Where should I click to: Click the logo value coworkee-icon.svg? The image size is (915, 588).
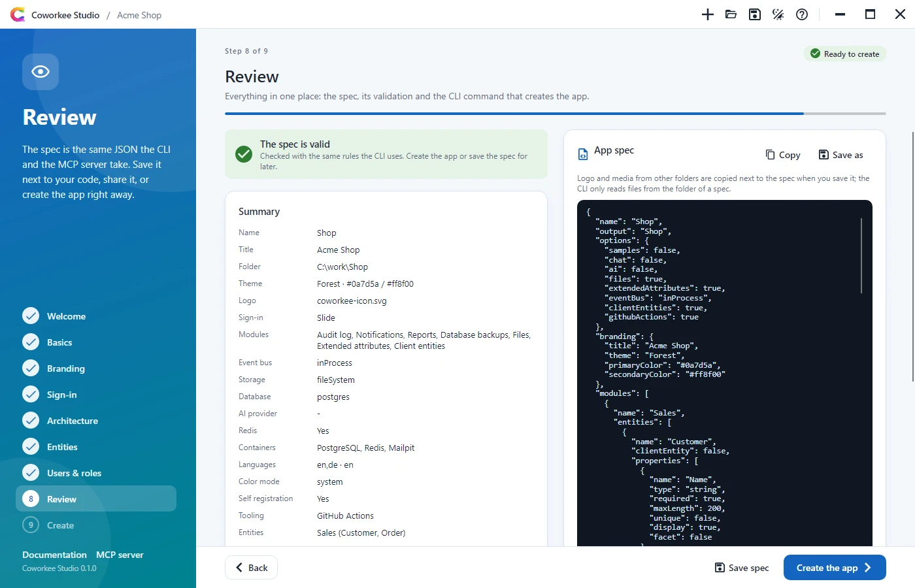click(x=352, y=301)
